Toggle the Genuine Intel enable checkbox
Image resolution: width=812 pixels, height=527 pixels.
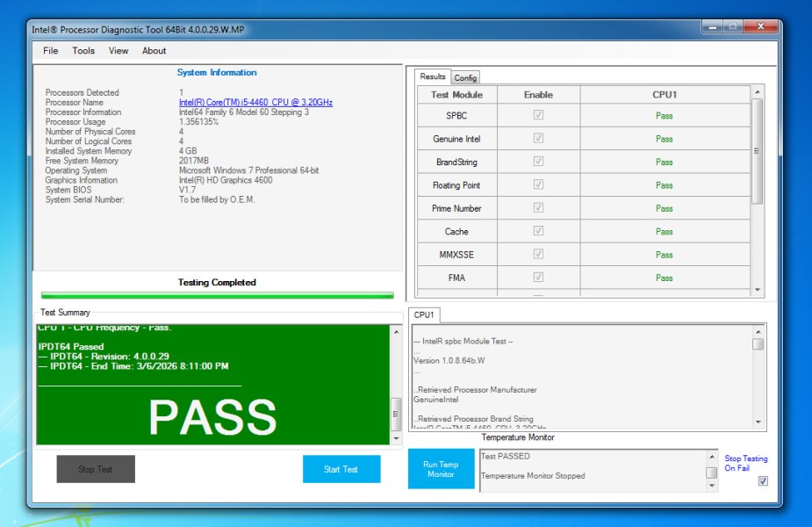(538, 139)
